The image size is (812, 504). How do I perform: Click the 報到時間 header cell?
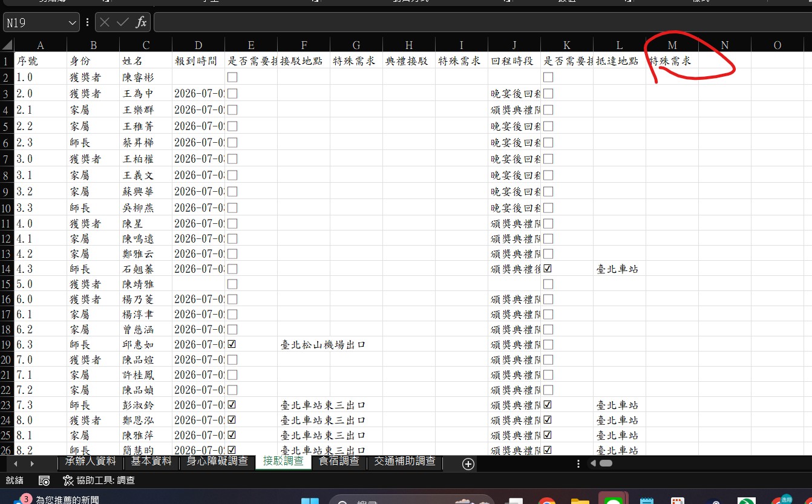(x=198, y=61)
